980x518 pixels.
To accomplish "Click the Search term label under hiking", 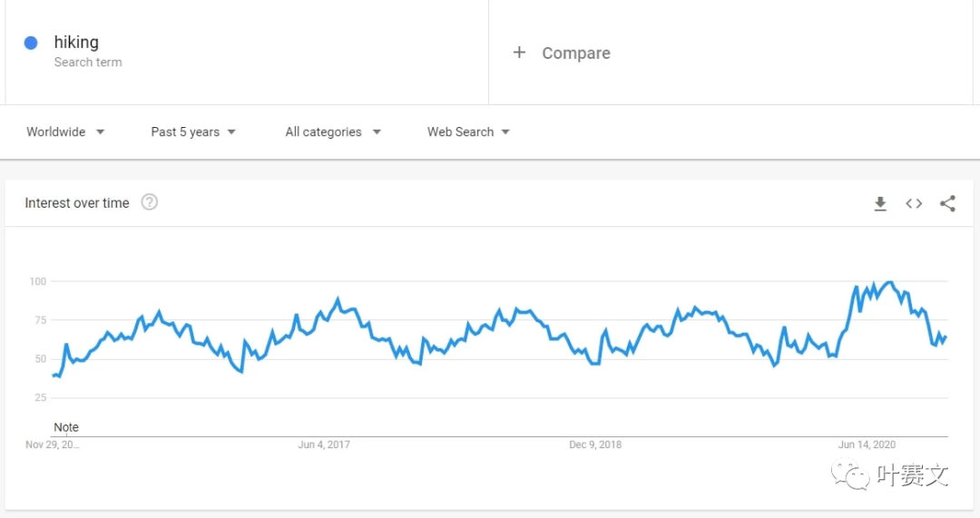I will click(88, 63).
